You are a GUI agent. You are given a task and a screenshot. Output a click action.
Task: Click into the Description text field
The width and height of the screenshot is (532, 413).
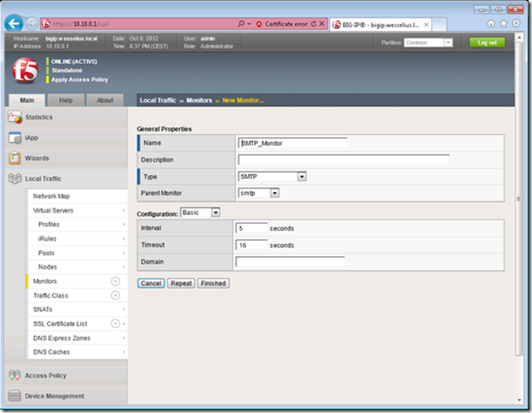tap(343, 160)
